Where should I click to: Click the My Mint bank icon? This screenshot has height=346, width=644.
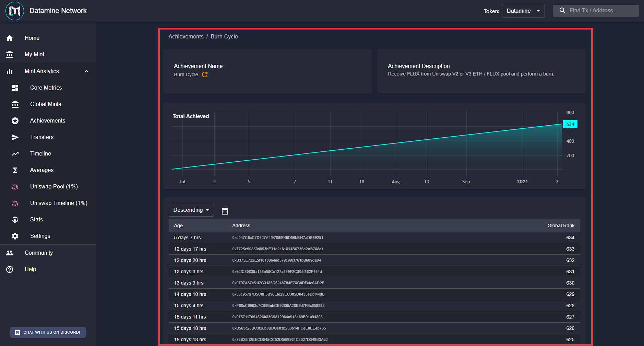click(x=10, y=55)
